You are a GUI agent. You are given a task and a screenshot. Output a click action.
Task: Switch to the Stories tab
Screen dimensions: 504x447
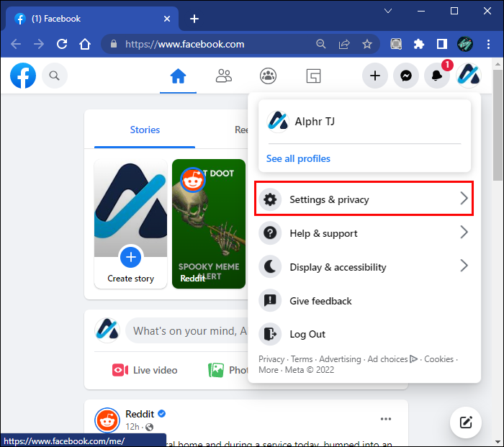pos(145,130)
